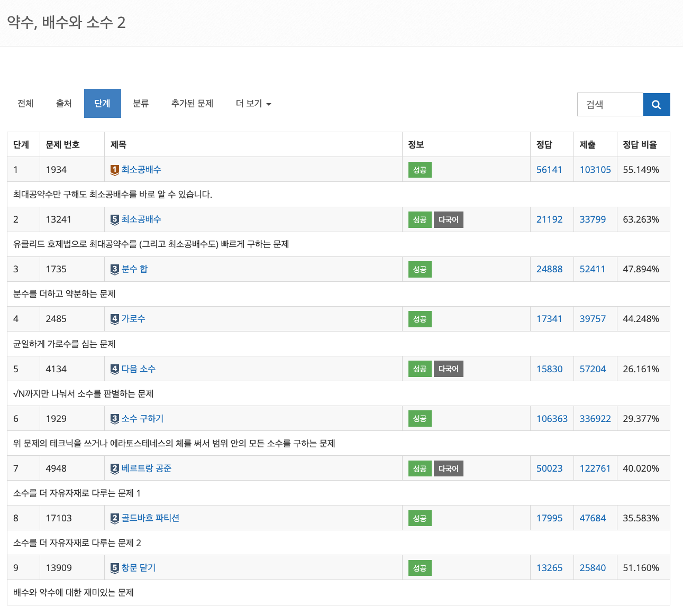Select the tier icon next to 분수 합
Screen dimensions: 683x616
coord(114,269)
